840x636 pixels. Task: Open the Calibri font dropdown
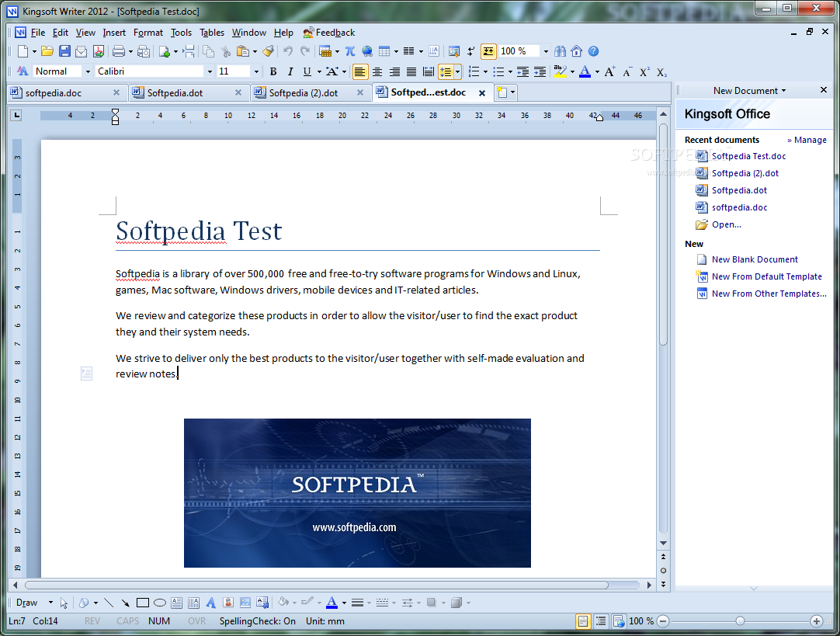click(x=210, y=71)
